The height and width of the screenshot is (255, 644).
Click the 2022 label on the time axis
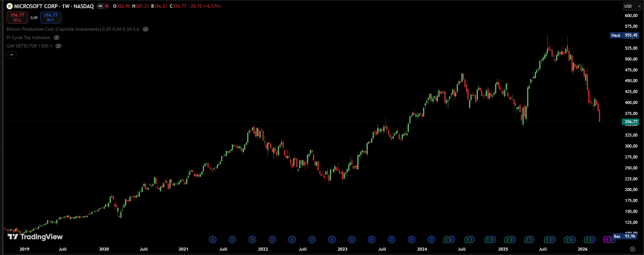[263, 249]
